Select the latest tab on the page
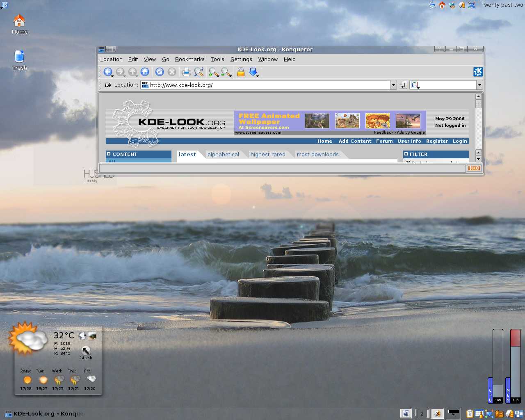The height and width of the screenshot is (420, 525). pyautogui.click(x=187, y=155)
